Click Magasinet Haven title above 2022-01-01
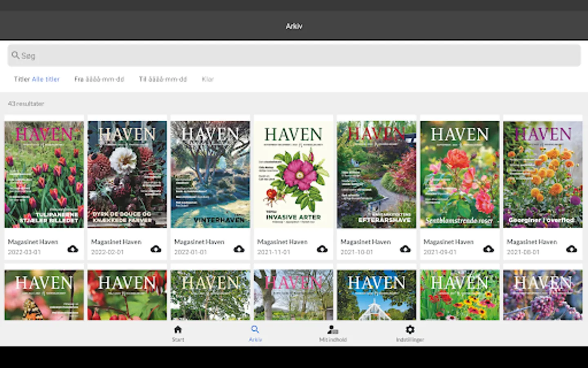Viewport: 588px width, 368px height. pyautogui.click(x=199, y=242)
